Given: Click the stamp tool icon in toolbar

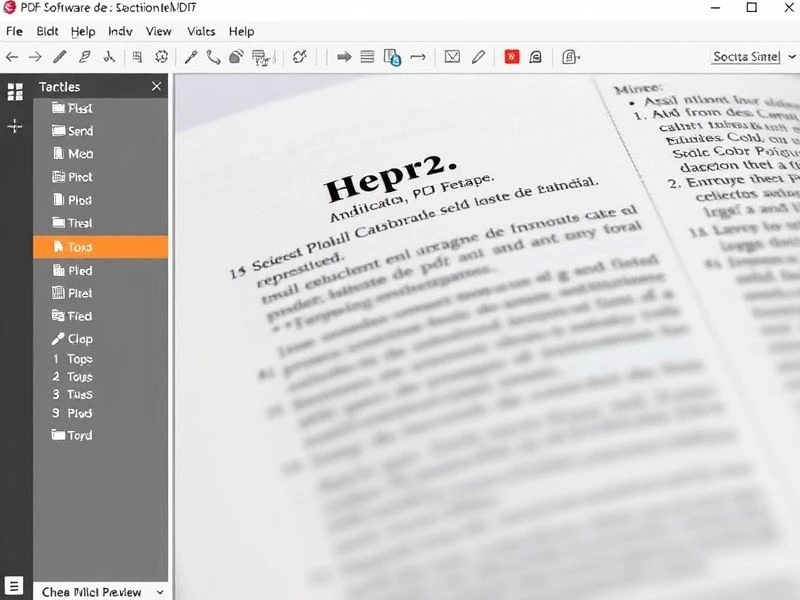Looking at the screenshot, I should [x=236, y=57].
